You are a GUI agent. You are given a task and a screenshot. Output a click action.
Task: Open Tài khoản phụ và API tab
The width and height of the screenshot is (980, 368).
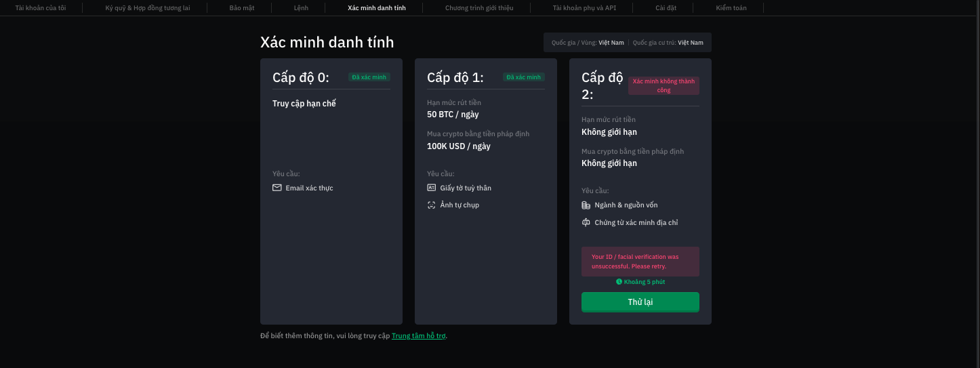point(584,8)
